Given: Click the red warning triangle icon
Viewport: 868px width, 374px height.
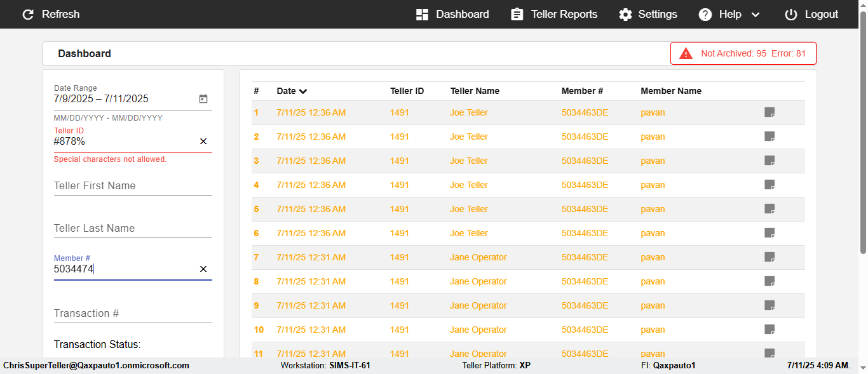Looking at the screenshot, I should tap(686, 53).
